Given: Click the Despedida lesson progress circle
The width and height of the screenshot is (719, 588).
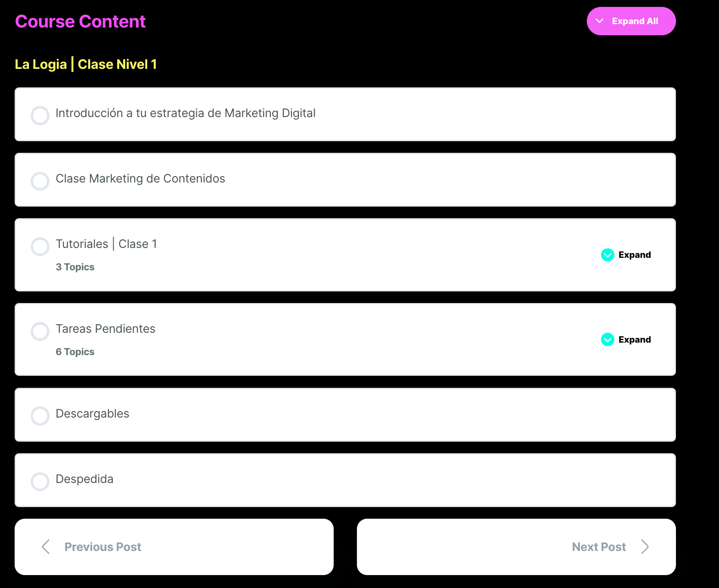Looking at the screenshot, I should coord(40,481).
